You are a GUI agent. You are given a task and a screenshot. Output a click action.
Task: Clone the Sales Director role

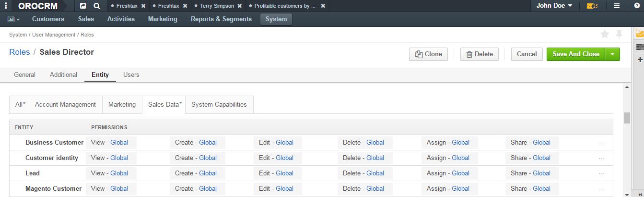click(x=428, y=54)
